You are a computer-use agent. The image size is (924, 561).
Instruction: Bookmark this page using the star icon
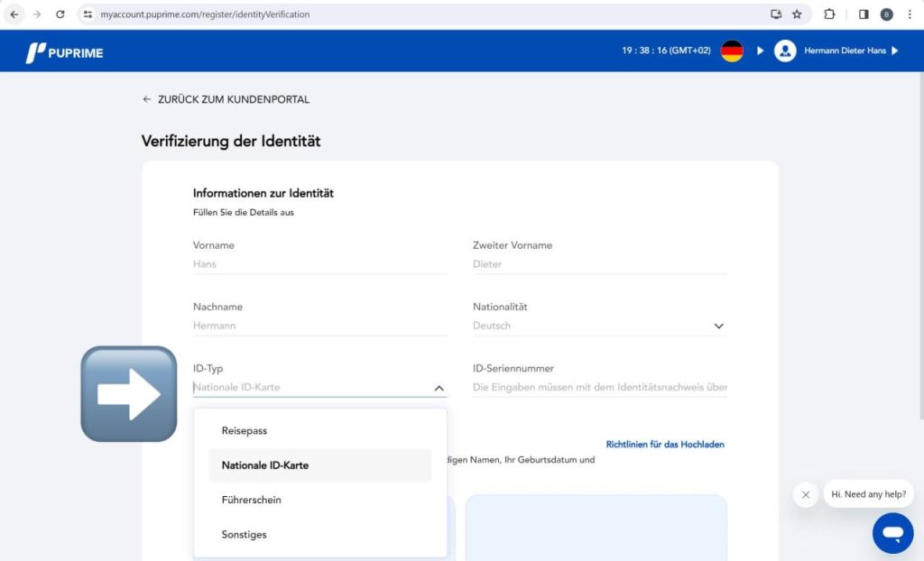coord(797,14)
